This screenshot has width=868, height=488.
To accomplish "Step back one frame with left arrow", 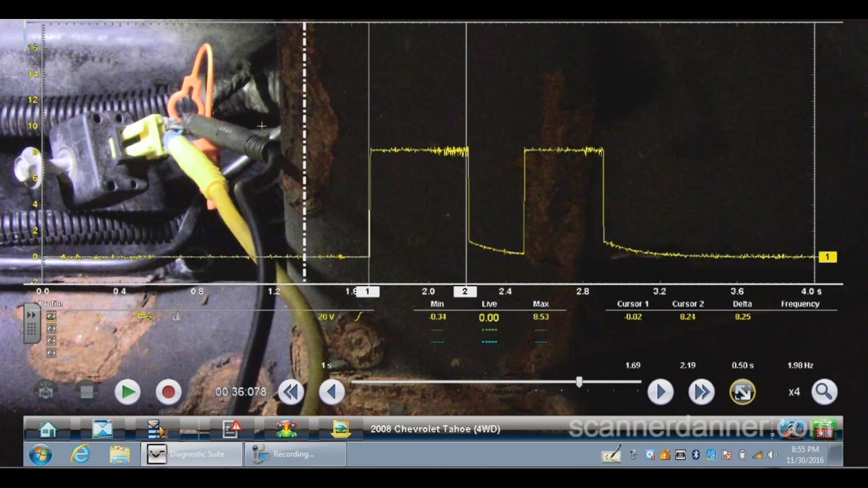I will (x=332, y=392).
